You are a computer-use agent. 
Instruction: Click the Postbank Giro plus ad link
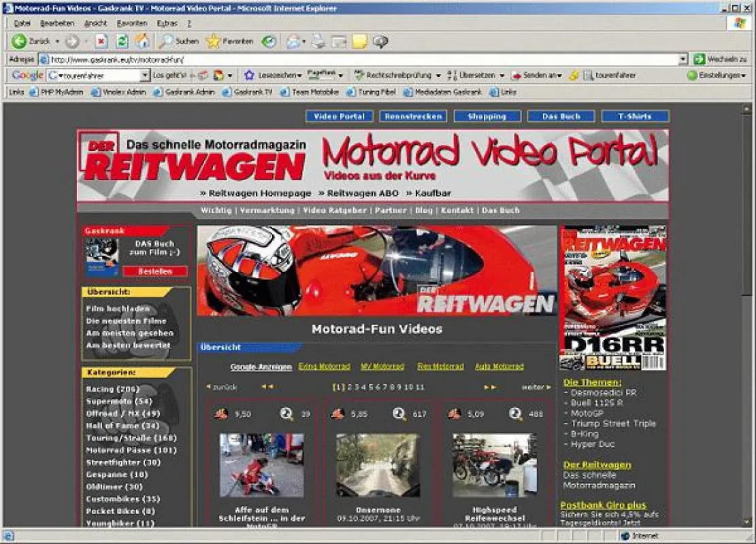(x=603, y=505)
